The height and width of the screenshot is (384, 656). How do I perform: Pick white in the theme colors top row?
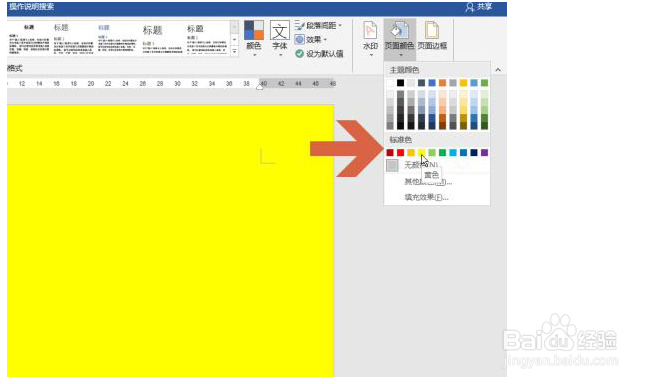390,83
